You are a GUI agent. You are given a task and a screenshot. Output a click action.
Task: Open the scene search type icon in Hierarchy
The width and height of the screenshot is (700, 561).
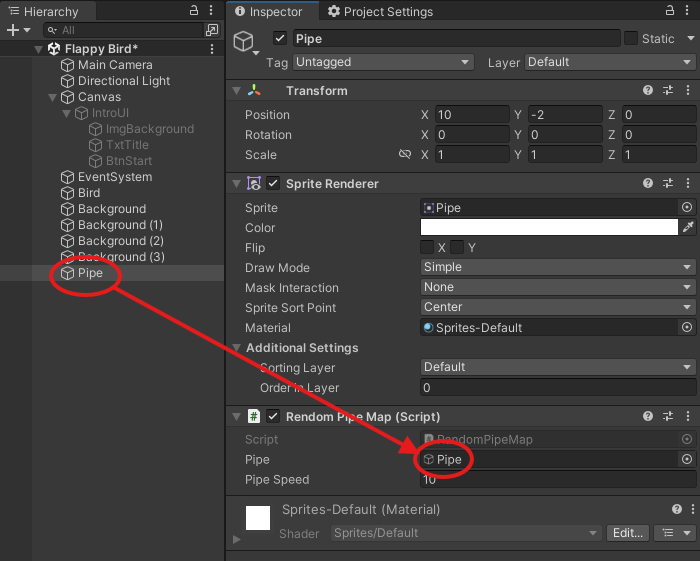[212, 30]
